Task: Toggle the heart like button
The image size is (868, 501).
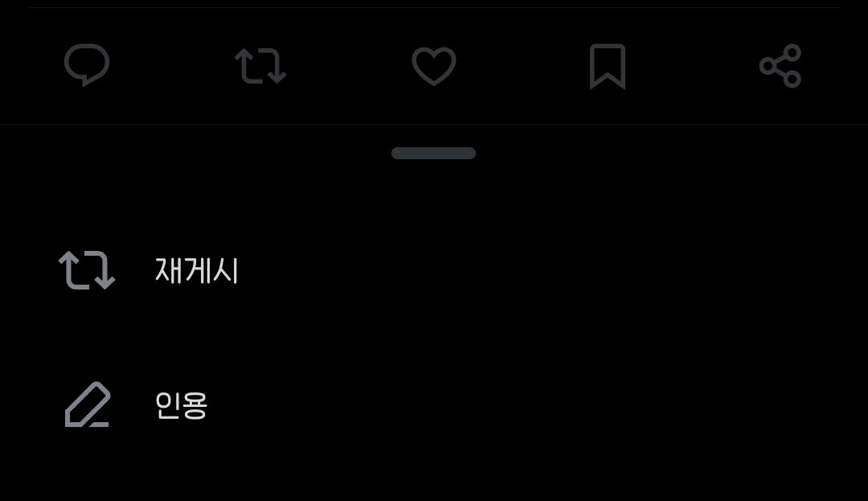Action: point(433,66)
